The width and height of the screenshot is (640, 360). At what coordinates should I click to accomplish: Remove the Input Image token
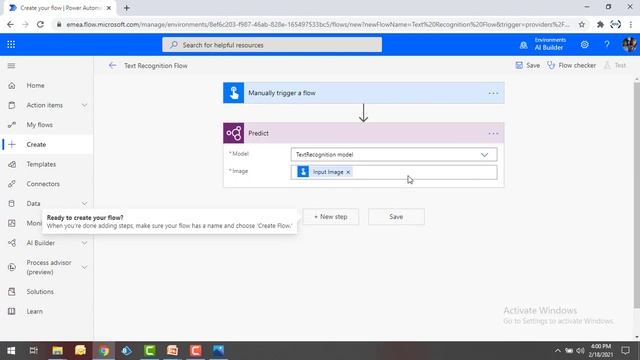pos(348,172)
